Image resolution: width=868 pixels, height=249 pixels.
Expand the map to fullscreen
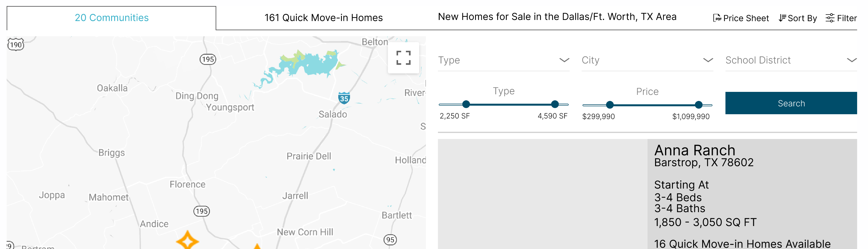tap(403, 58)
